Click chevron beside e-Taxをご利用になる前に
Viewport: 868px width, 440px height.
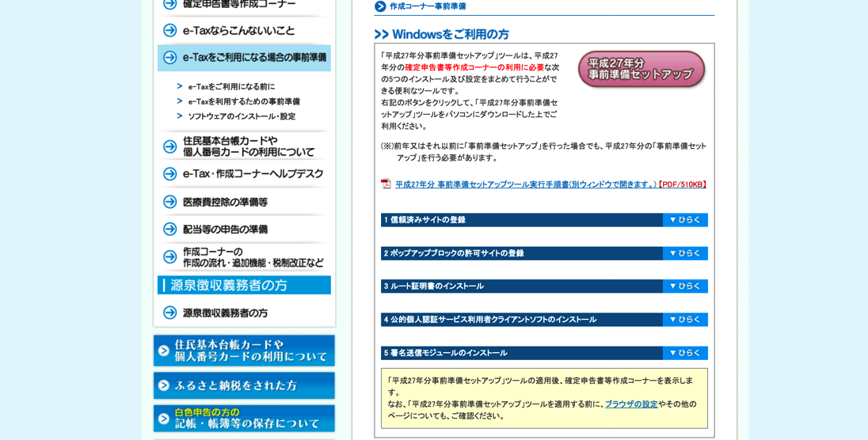[x=180, y=86]
